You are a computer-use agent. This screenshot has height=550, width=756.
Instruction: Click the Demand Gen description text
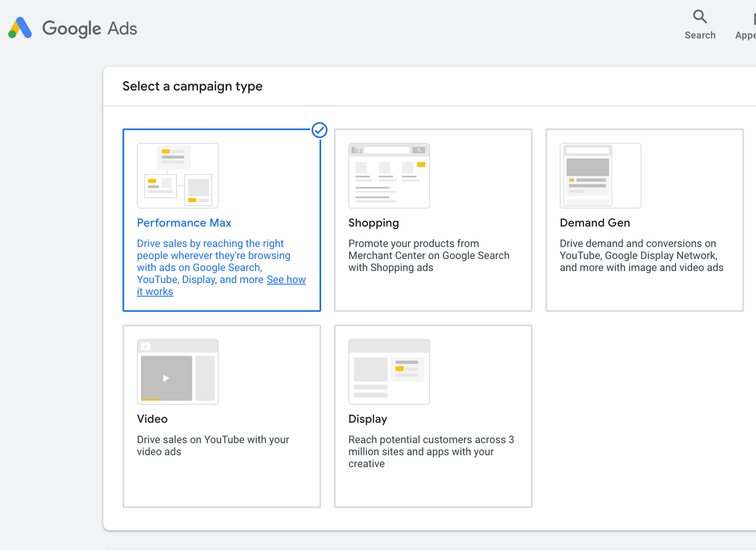(641, 255)
